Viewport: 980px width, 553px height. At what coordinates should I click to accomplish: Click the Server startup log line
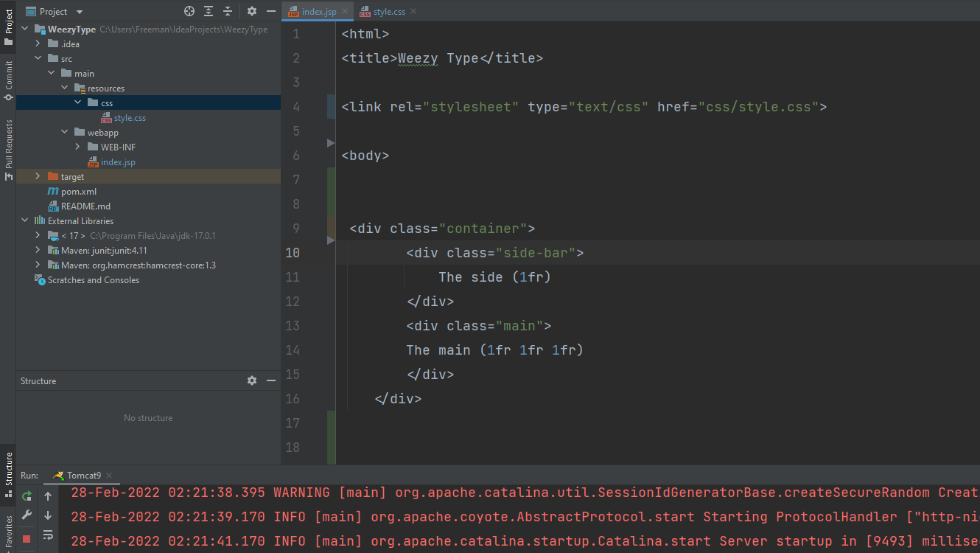[525, 541]
